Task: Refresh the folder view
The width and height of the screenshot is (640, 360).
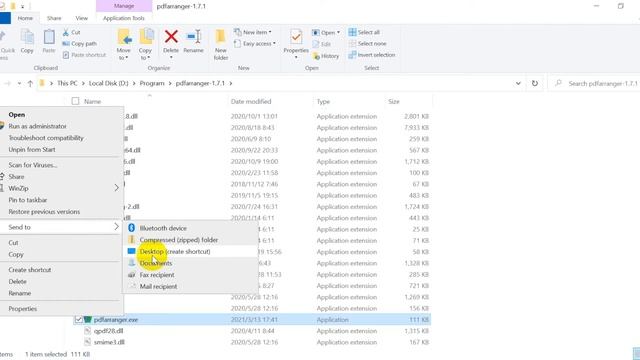Action: click(535, 83)
